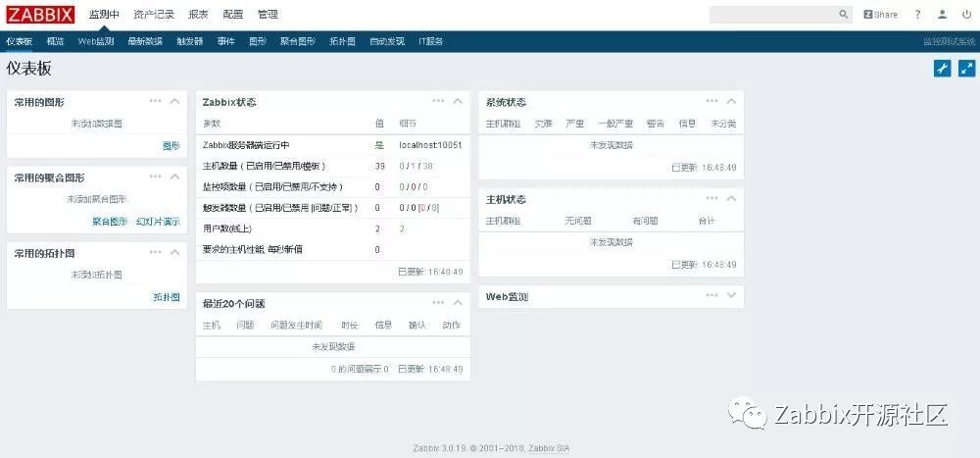
Task: Click the 用户数 detail value link
Action: point(402,229)
